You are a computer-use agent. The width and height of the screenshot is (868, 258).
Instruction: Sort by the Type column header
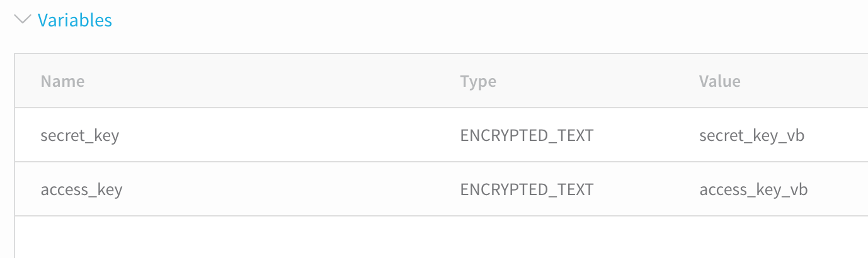click(x=478, y=82)
